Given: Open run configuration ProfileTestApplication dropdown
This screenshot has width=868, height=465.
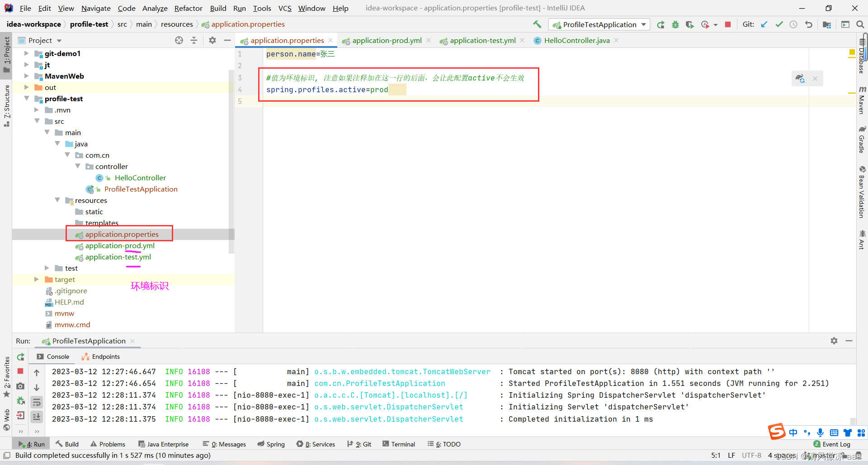Looking at the screenshot, I should coord(599,24).
